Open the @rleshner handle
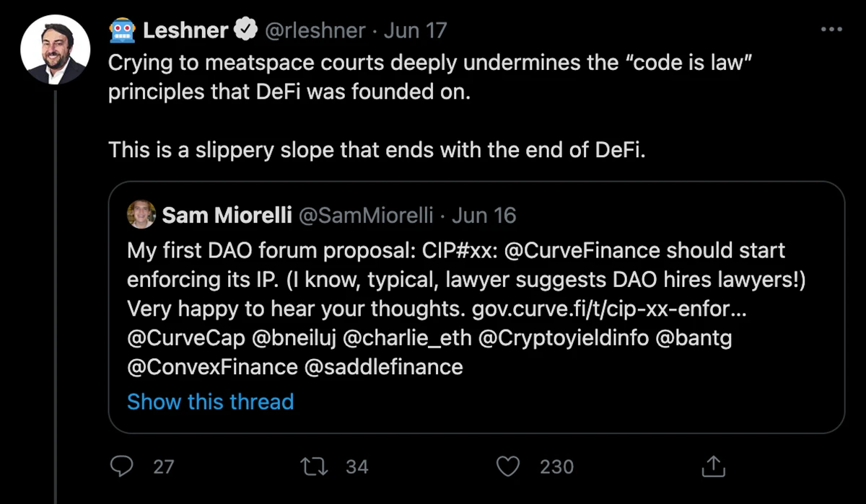This screenshot has width=866, height=504. click(x=315, y=31)
